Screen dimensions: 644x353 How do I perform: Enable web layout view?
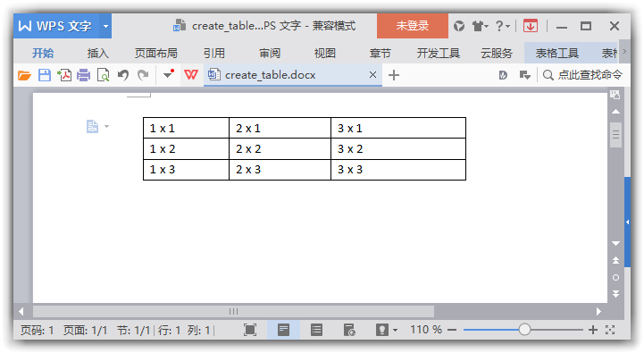point(349,330)
